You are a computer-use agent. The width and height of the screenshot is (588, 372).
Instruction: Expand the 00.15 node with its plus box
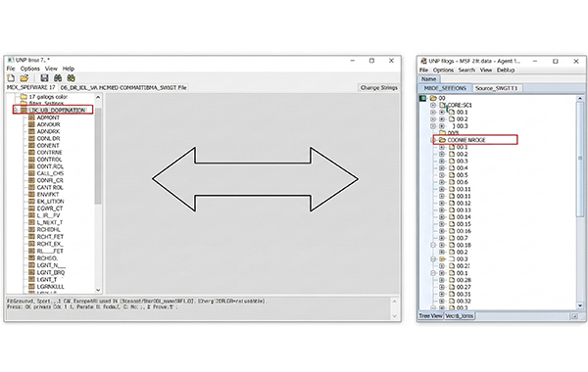(442, 224)
